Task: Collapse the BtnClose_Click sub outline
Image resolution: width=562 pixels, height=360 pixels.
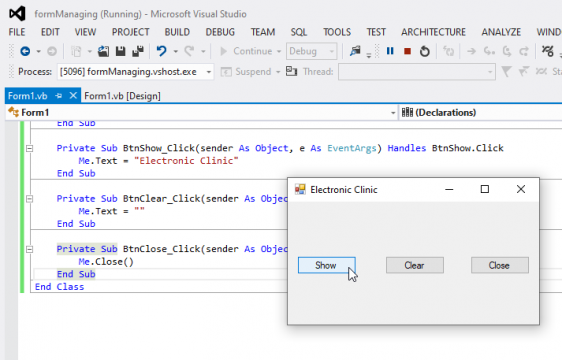Action: pos(29,249)
